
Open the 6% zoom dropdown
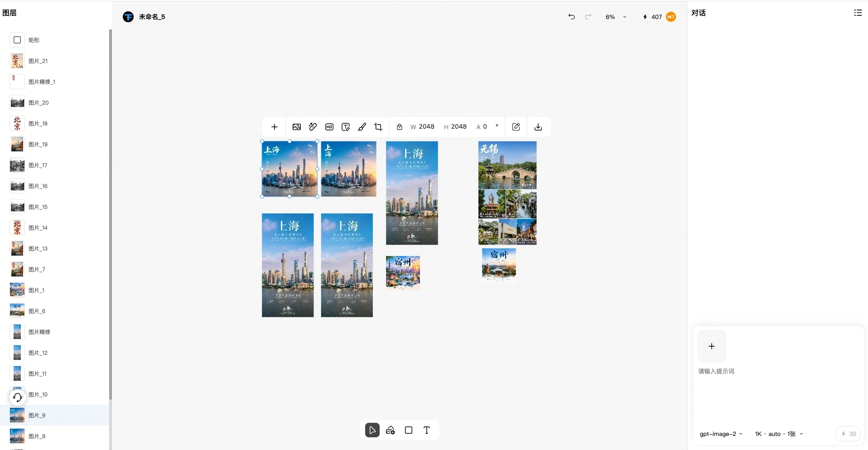[616, 17]
